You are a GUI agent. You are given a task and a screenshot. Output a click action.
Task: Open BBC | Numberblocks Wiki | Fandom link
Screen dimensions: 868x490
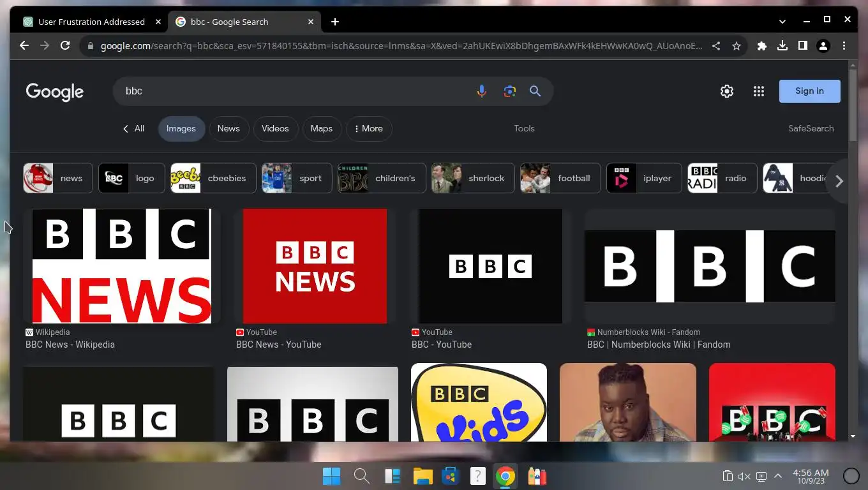659,345
